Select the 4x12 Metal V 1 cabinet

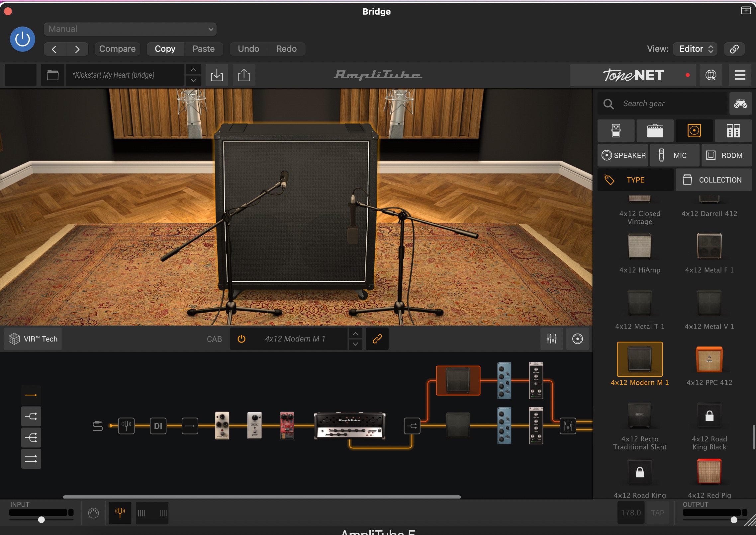pos(709,310)
